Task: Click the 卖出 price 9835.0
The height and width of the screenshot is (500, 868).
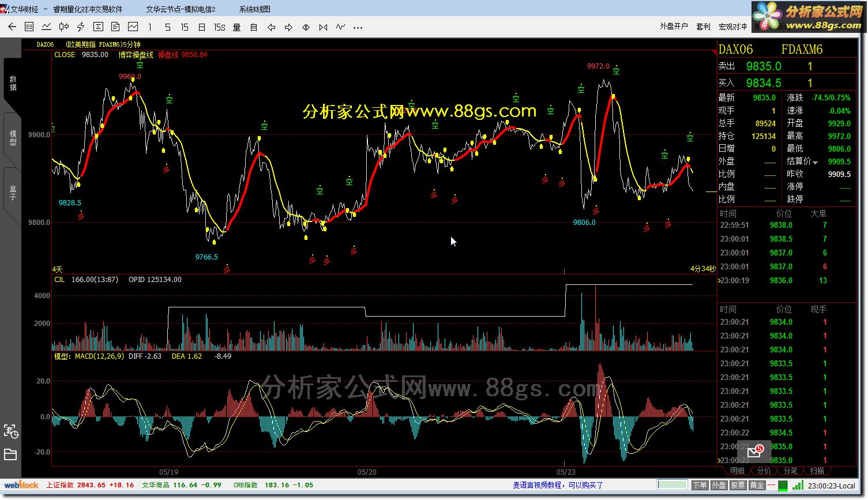Action: 764,66
